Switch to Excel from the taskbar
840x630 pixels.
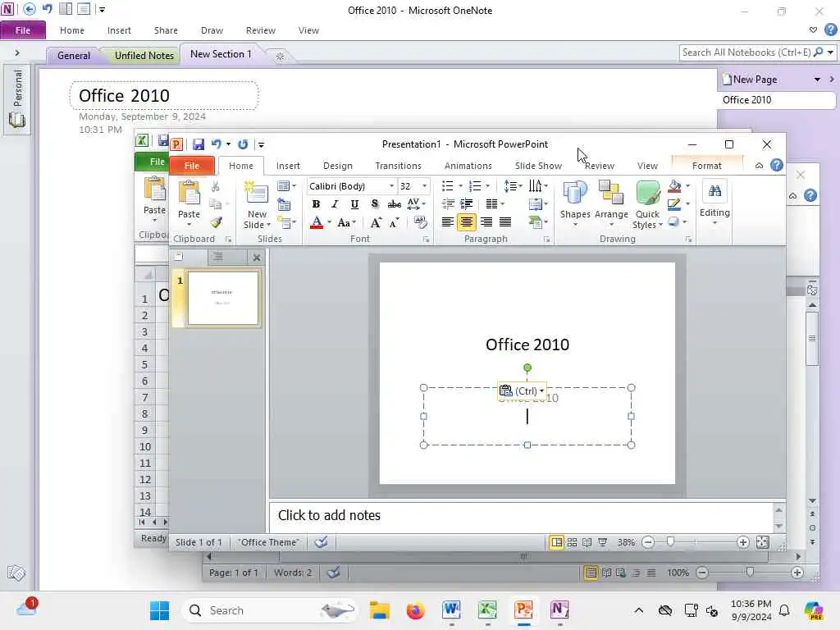pos(487,610)
